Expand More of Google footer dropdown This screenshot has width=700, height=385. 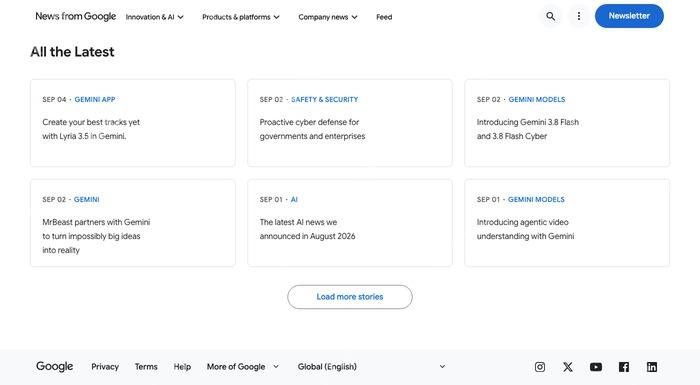tap(243, 367)
